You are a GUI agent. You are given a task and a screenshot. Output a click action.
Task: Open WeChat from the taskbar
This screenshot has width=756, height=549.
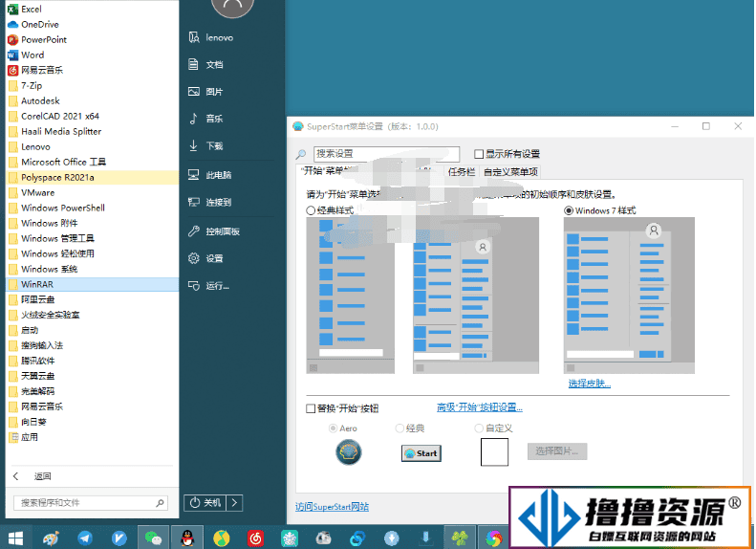pyautogui.click(x=153, y=538)
